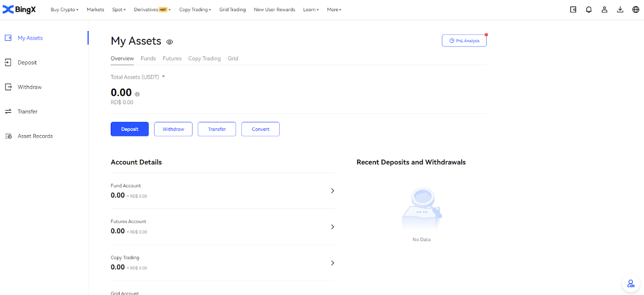This screenshot has width=644, height=295.
Task: Click the Convert button
Action: pyautogui.click(x=260, y=129)
